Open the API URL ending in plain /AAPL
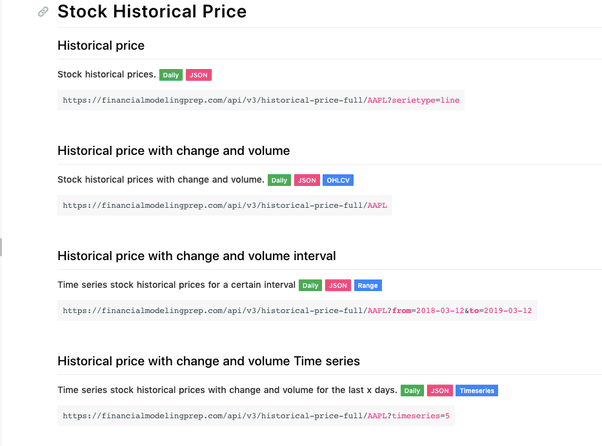This screenshot has width=602, height=446. click(226, 205)
